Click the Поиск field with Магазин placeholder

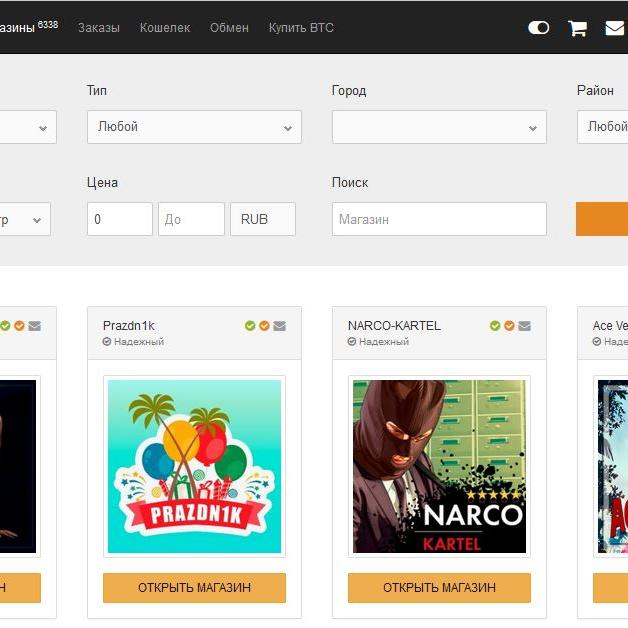coord(439,219)
